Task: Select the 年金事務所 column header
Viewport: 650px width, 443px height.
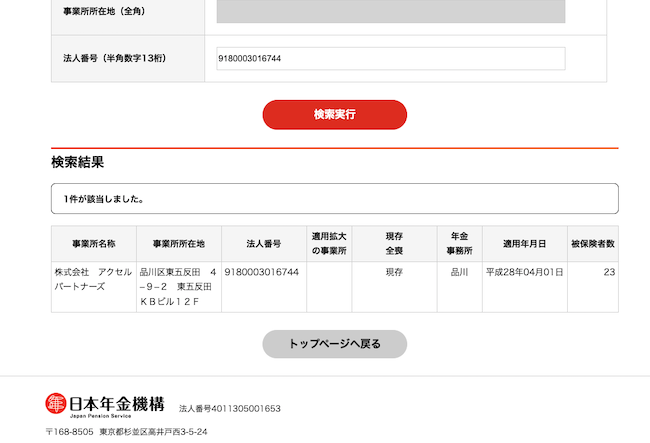Action: [459, 244]
